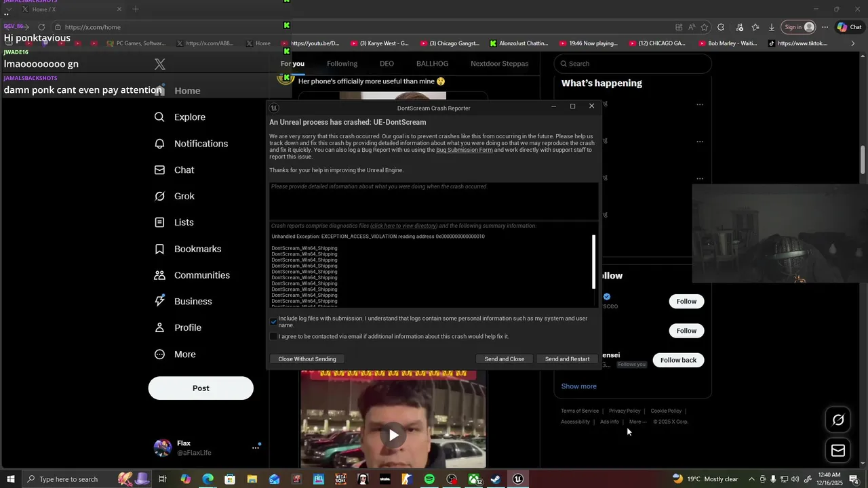
Task: Open More options in X sidebar
Action: coord(175,354)
